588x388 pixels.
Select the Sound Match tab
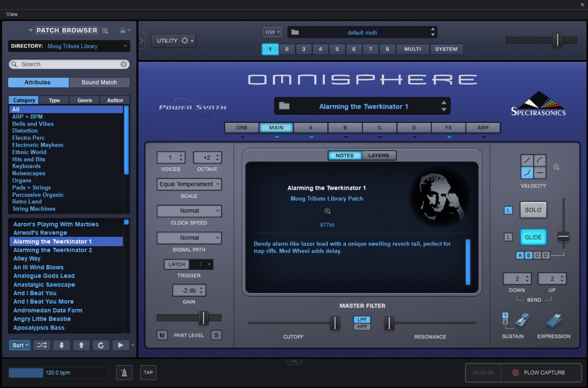coord(99,82)
